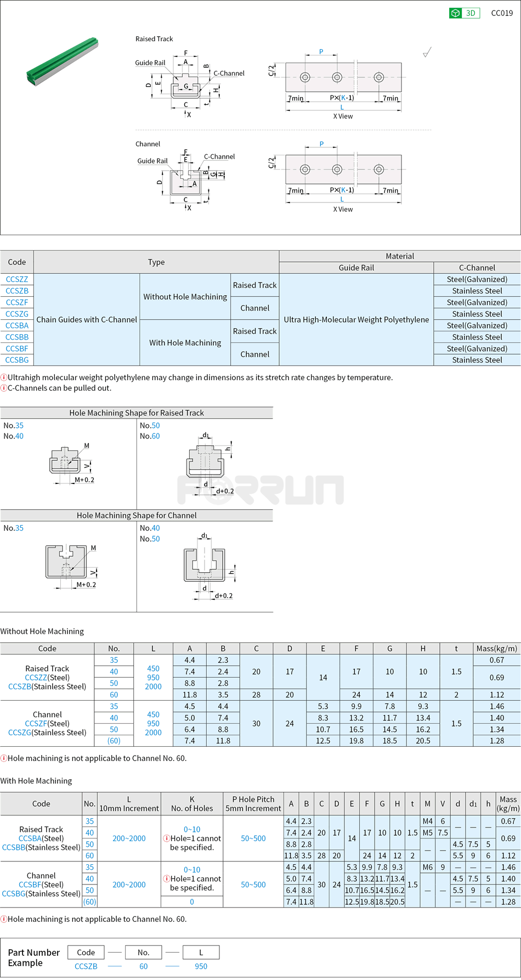Click the green chain guide product photo
The width and height of the screenshot is (521, 980).
(x=63, y=62)
